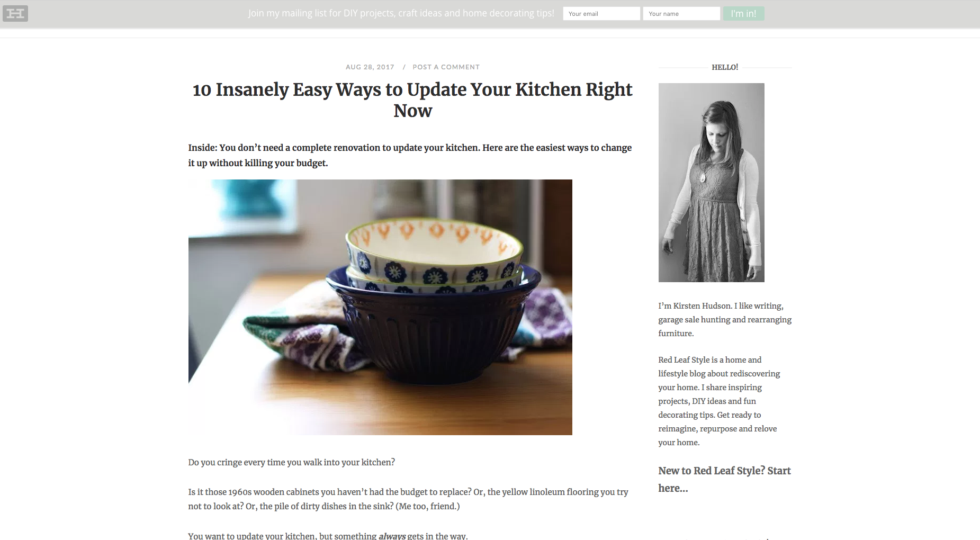This screenshot has height=540, width=980.
Task: Click the "I'm Kirsten Hudson" bio text
Action: pyautogui.click(x=725, y=319)
